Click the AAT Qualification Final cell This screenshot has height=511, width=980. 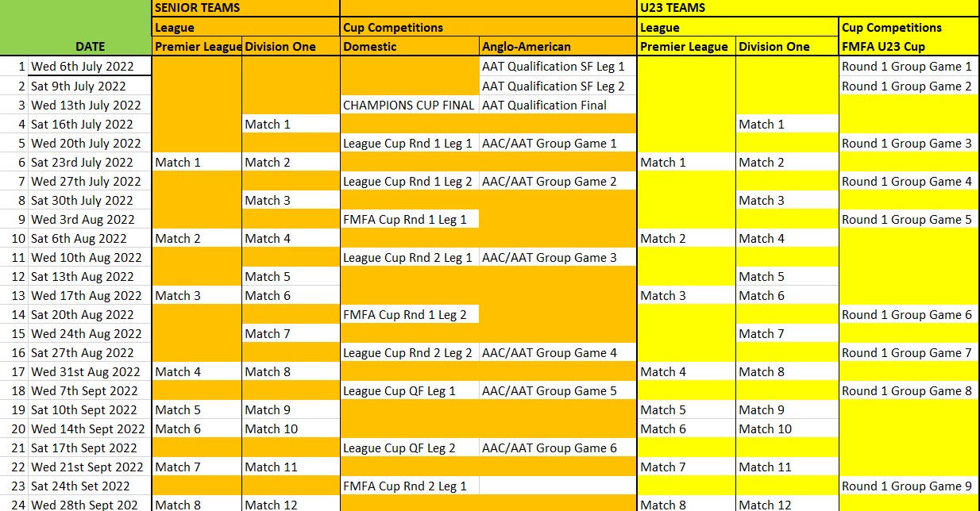[x=557, y=105]
